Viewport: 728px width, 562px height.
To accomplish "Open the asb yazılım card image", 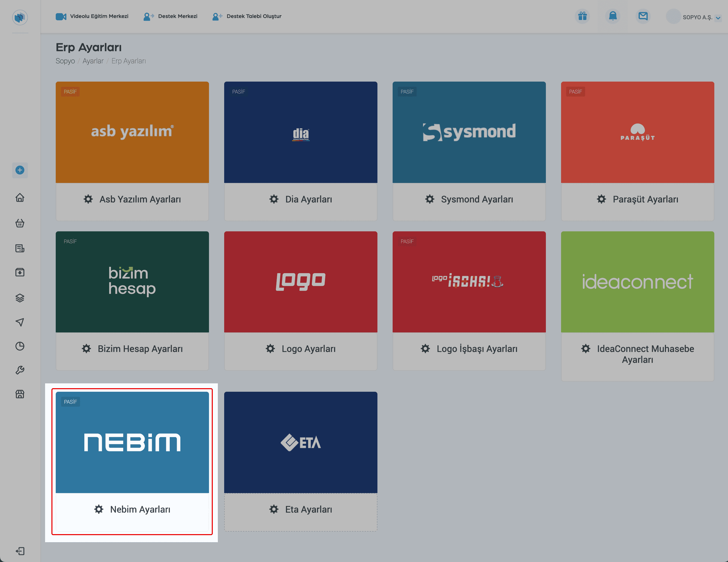I will pyautogui.click(x=132, y=133).
